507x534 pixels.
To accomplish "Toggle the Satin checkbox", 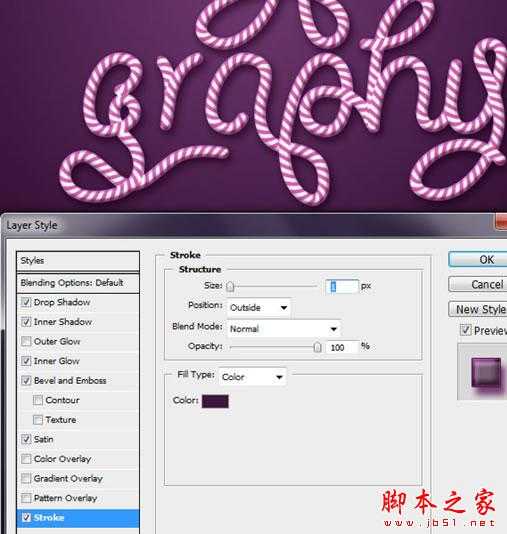I will click(x=26, y=439).
